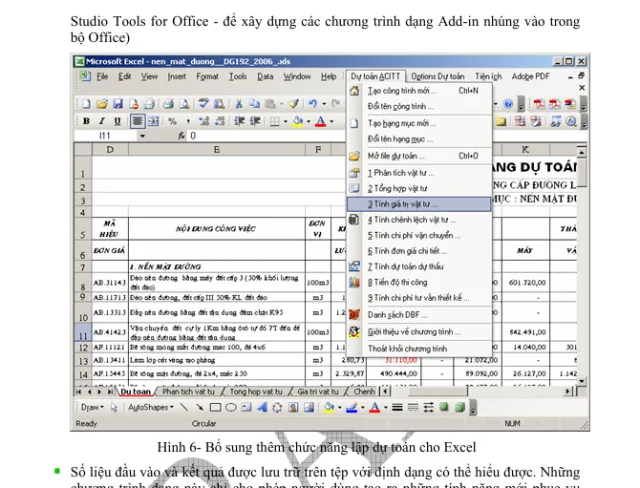
Task: Switch to 'Gia tri vat tu' sheet
Action: pyautogui.click(x=318, y=391)
